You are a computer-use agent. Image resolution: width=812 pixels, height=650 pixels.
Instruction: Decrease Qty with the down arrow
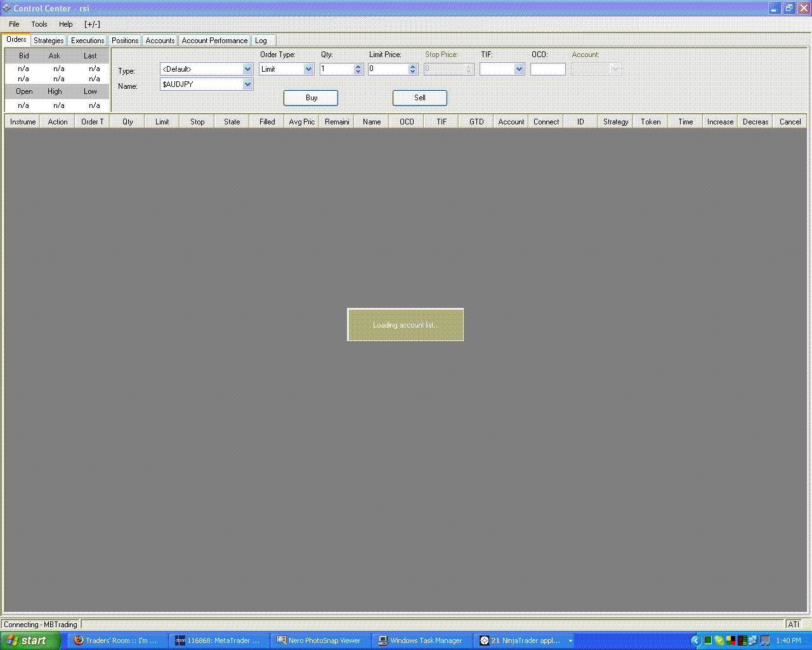(x=358, y=72)
